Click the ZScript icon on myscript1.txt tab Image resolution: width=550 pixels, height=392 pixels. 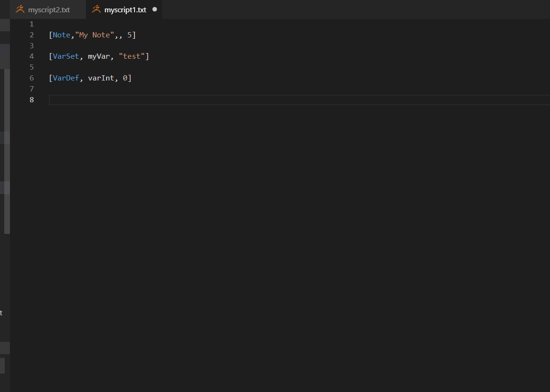pos(96,9)
